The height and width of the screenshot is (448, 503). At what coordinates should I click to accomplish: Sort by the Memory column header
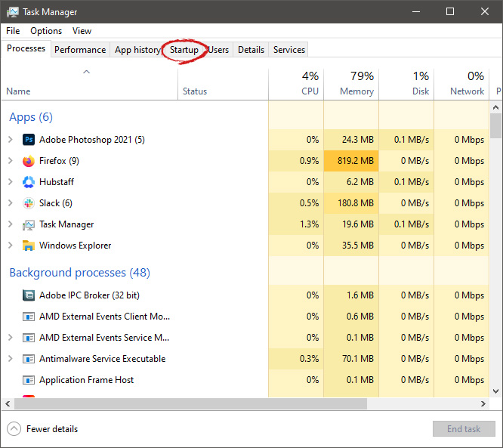[351, 84]
